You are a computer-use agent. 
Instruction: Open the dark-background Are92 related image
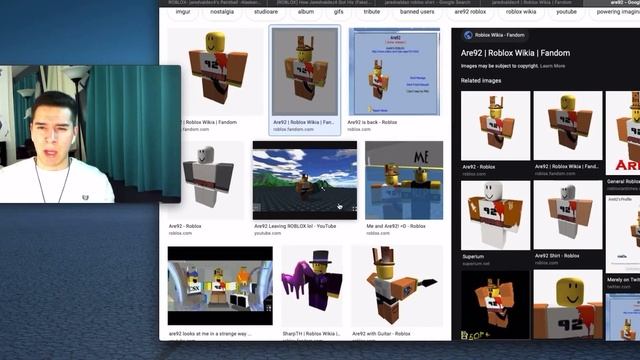(496, 305)
